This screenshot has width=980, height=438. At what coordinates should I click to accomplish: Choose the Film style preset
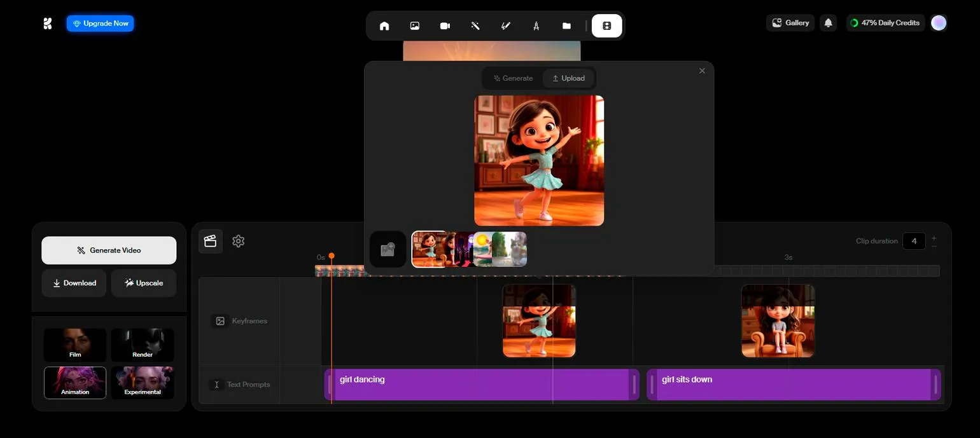(75, 345)
